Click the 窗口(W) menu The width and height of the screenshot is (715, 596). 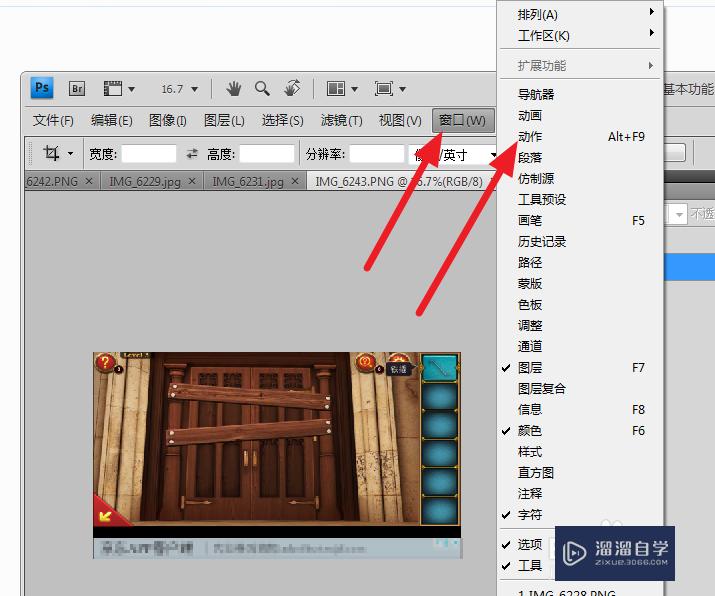coord(463,120)
